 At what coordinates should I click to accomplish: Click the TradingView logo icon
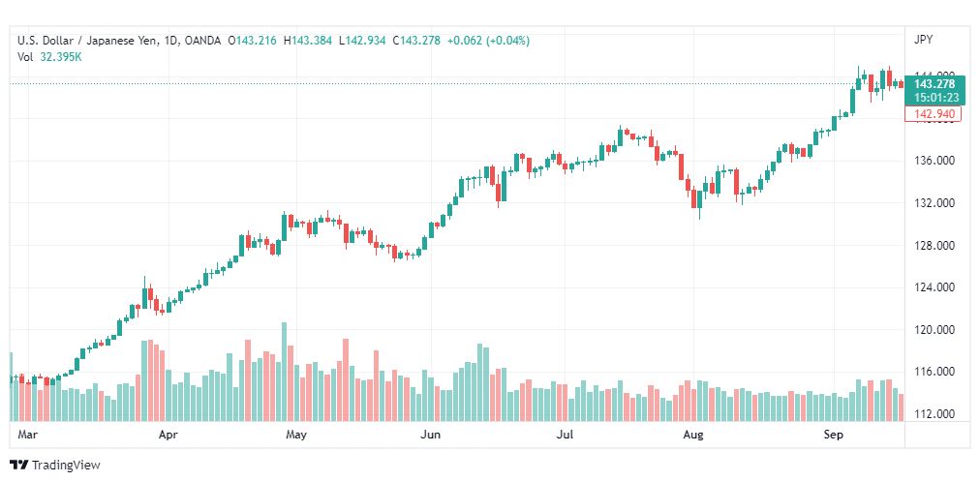pos(18,466)
